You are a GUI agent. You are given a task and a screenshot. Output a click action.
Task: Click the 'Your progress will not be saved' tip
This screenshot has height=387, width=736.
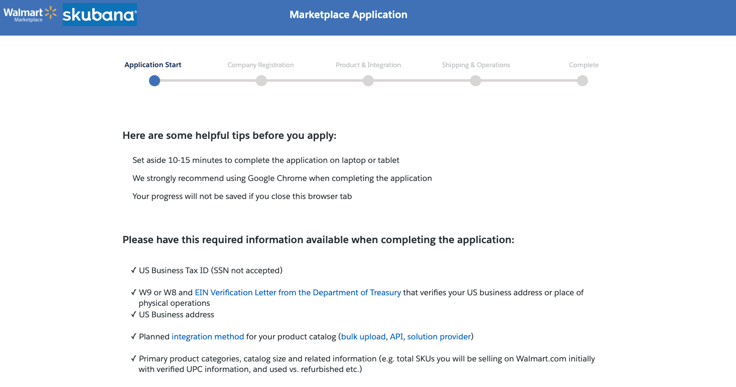(242, 196)
